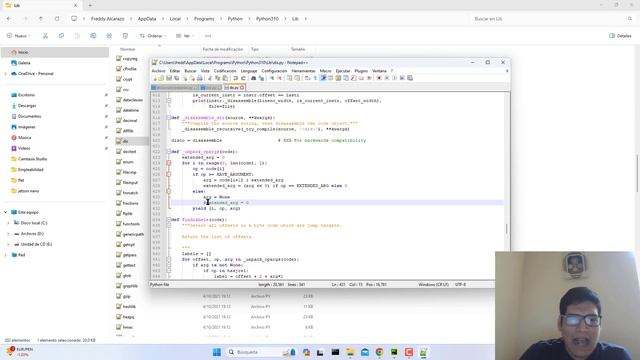Click AppData breadcrumb in address bar
Screen dimensions: 640x360
point(147,19)
